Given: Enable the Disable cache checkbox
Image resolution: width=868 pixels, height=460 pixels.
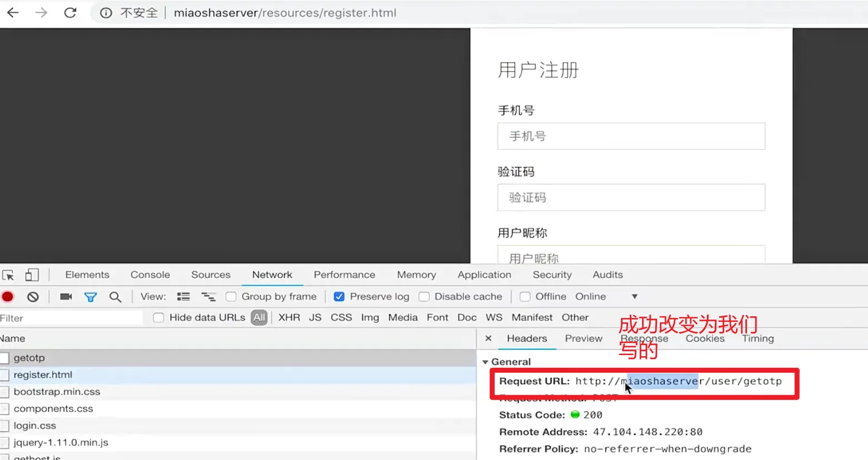Looking at the screenshot, I should pos(424,297).
